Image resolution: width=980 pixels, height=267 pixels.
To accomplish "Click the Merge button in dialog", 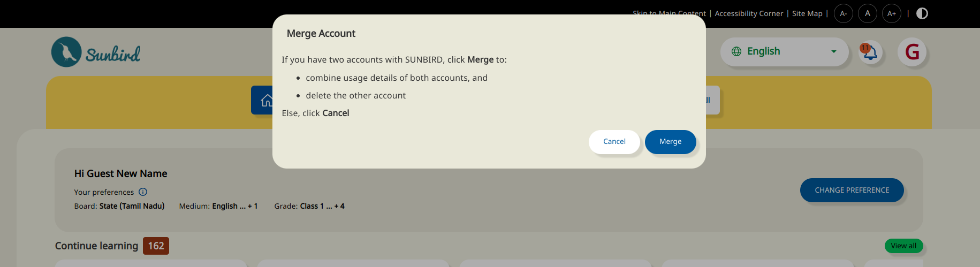I will pos(670,142).
